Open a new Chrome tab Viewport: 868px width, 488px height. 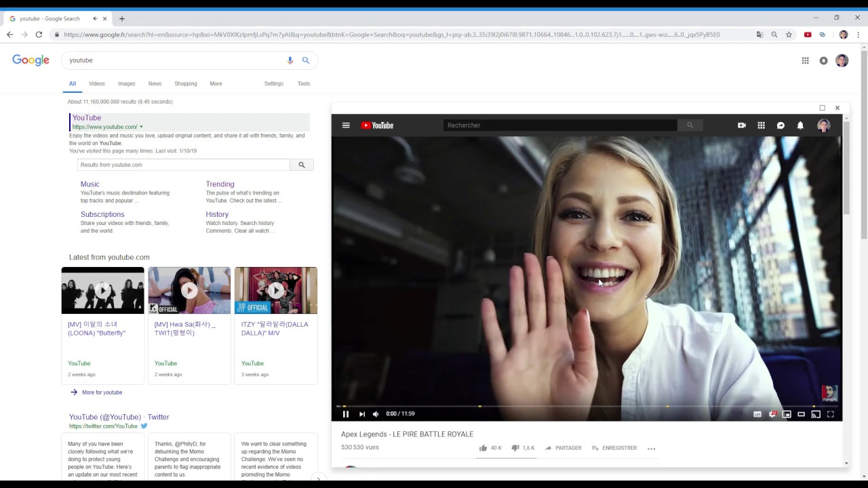tap(122, 18)
